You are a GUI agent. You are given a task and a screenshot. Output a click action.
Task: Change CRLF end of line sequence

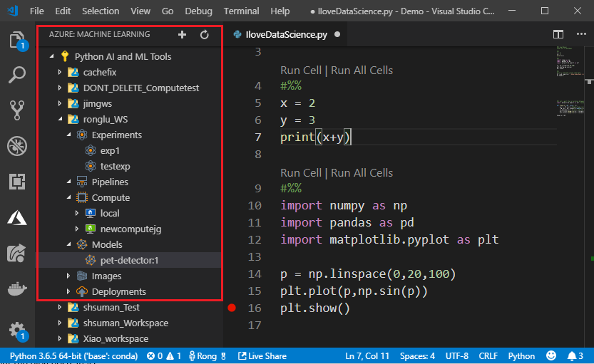488,355
